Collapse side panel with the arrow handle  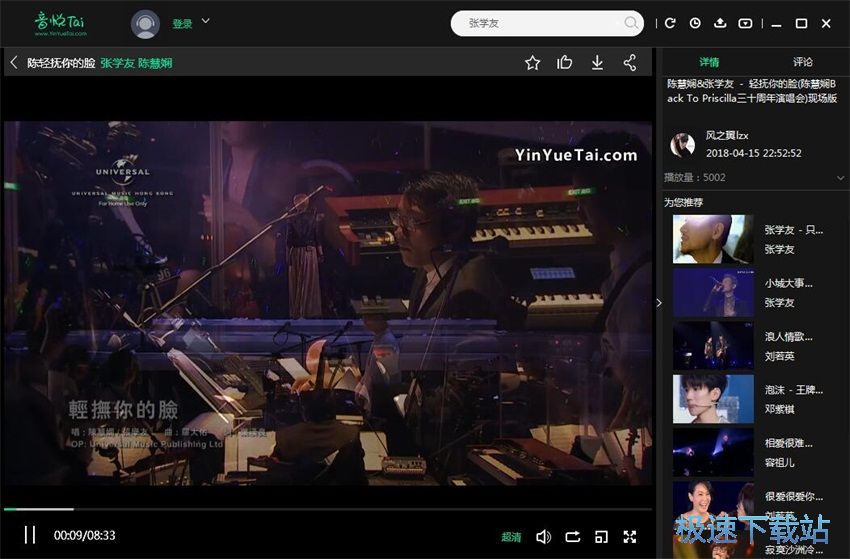pyautogui.click(x=659, y=303)
